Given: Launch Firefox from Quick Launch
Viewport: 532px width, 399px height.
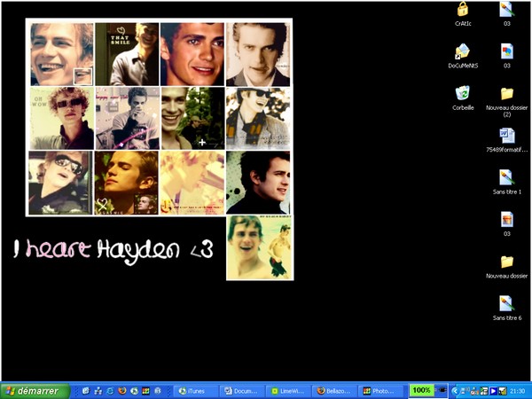Looking at the screenshot, I should coord(122,391).
